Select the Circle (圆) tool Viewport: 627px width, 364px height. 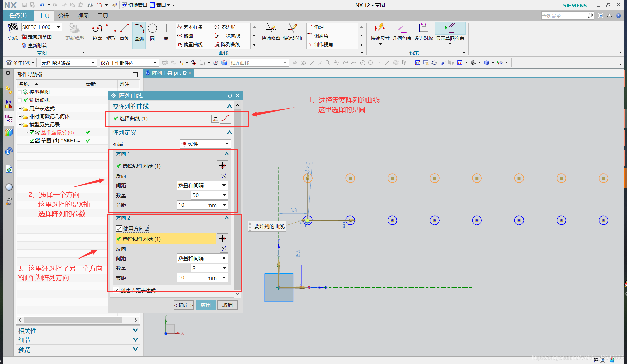[152, 32]
